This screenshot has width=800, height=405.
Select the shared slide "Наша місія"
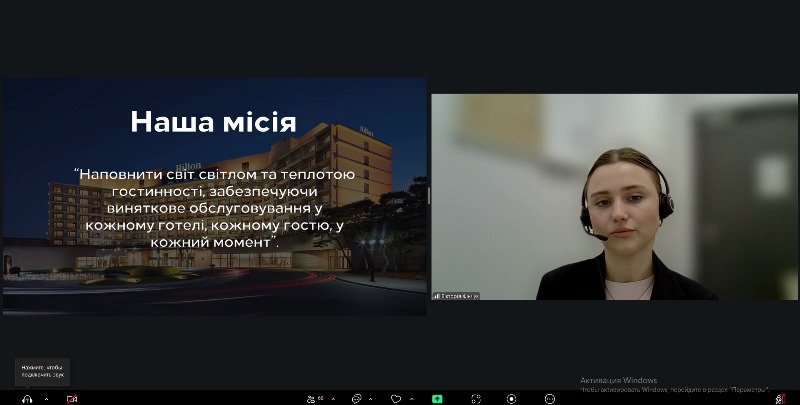click(214, 196)
